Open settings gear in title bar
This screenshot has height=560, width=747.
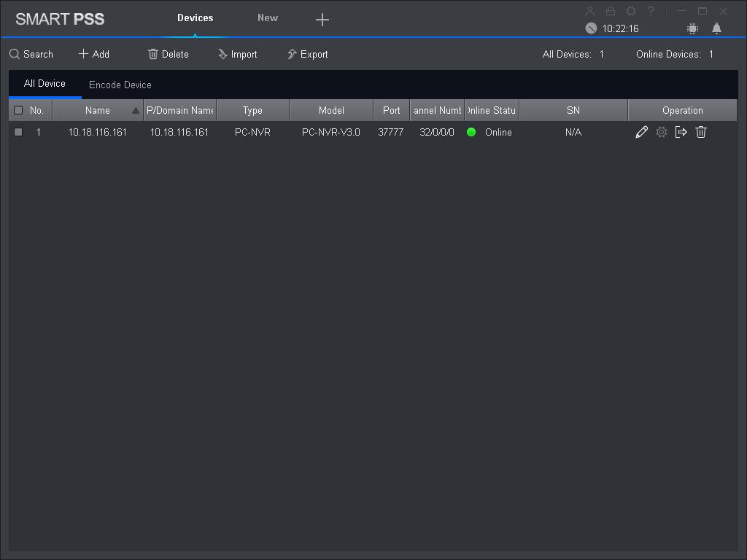point(631,10)
